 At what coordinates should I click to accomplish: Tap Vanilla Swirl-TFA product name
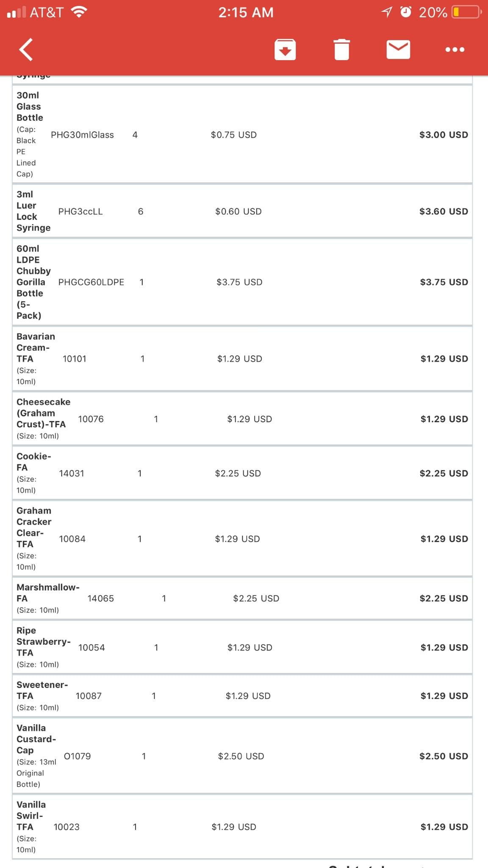pyautogui.click(x=30, y=815)
